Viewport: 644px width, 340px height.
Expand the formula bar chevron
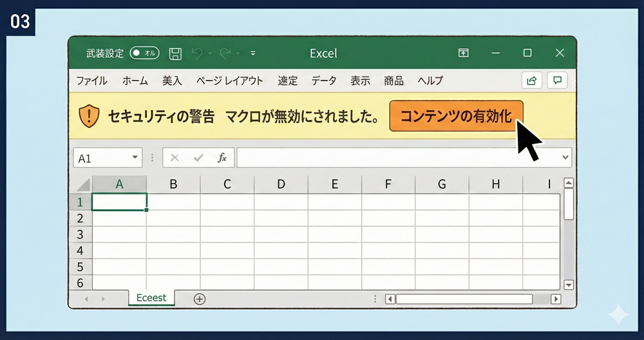tap(565, 158)
